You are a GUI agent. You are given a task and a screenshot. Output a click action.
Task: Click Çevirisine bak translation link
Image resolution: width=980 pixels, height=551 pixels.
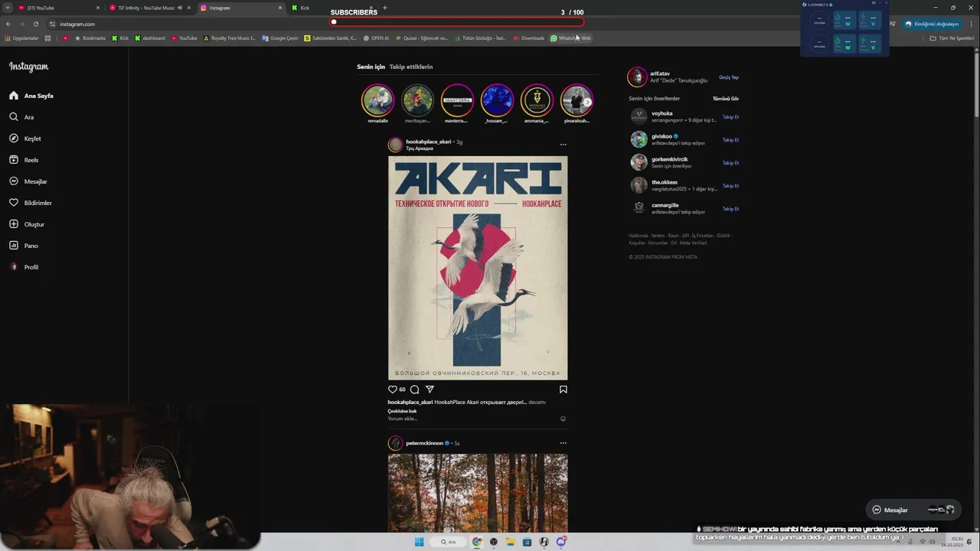[x=402, y=411]
